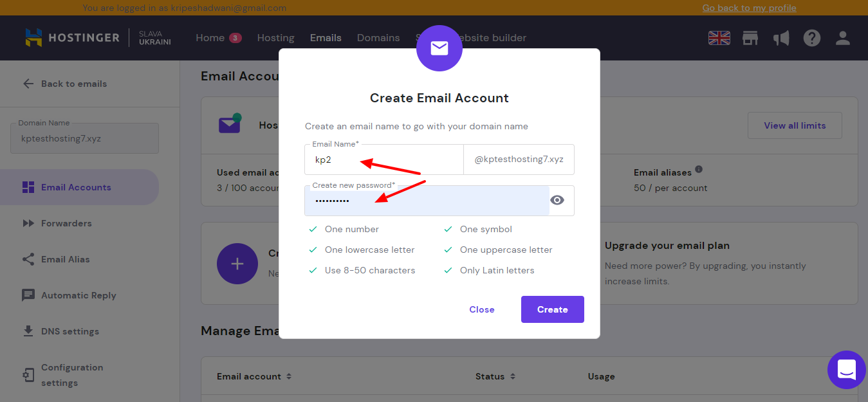Click Close in the dialog
This screenshot has width=868, height=402.
481,309
